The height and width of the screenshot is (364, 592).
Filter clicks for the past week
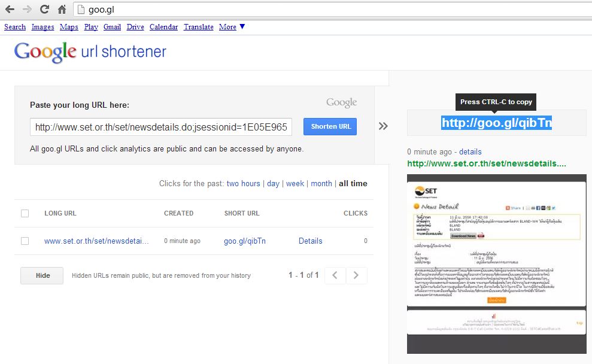tap(295, 184)
